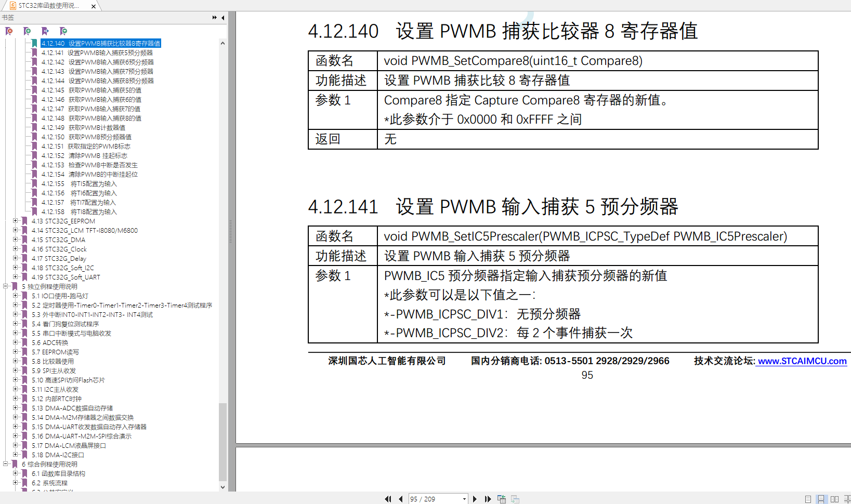The image size is (851, 504).
Task: Click the teal bookmark icon for item 4.12.140
Action: pos(34,43)
